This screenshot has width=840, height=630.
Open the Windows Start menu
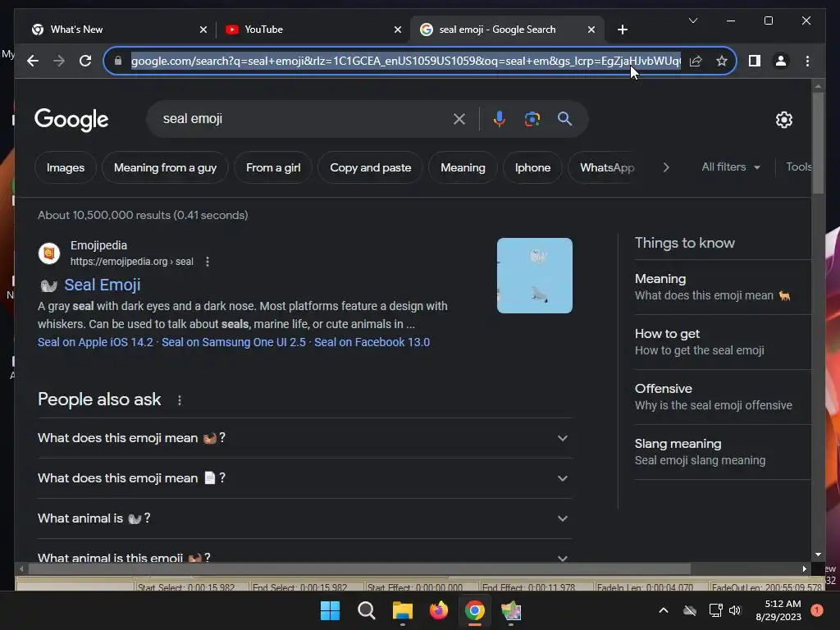330,610
